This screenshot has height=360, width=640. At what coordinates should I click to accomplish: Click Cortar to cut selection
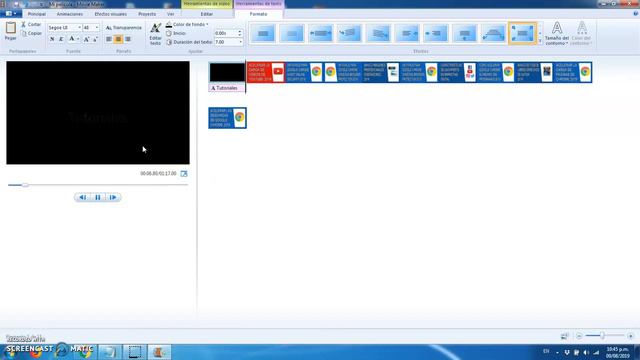(31, 24)
